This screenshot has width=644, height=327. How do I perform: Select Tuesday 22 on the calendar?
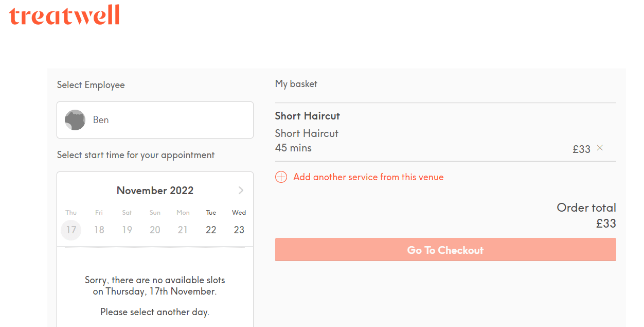point(211,230)
